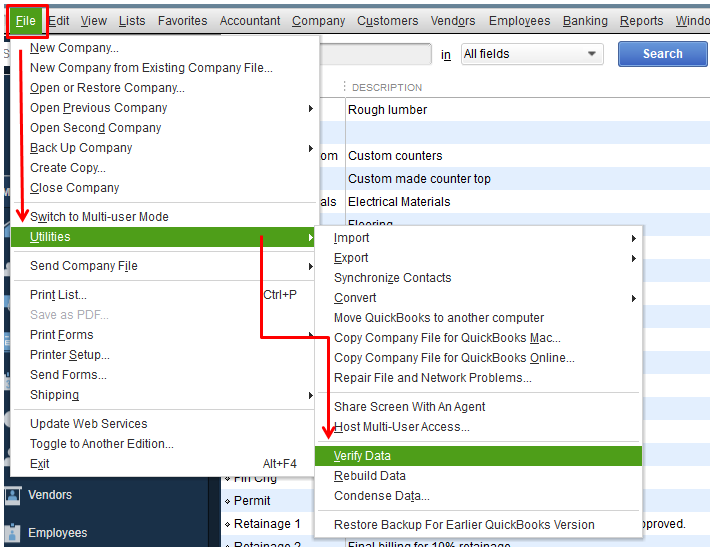This screenshot has height=547, width=710.
Task: Open the Lists menu
Action: click(132, 21)
